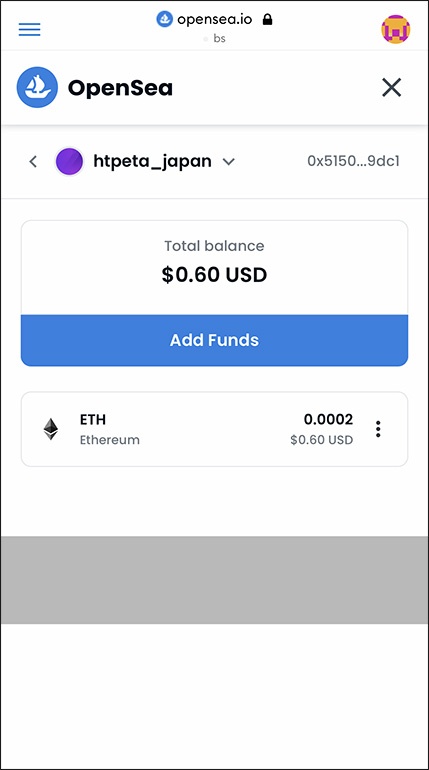429x770 pixels.
Task: Expand the htpeta_japan account dropdown
Action: click(x=229, y=162)
